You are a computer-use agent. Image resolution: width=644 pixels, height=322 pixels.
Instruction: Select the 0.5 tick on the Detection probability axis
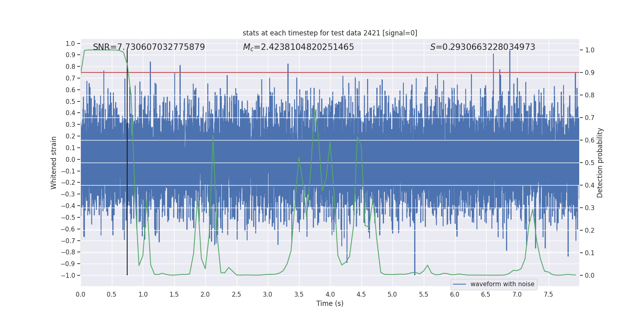pyautogui.click(x=590, y=163)
